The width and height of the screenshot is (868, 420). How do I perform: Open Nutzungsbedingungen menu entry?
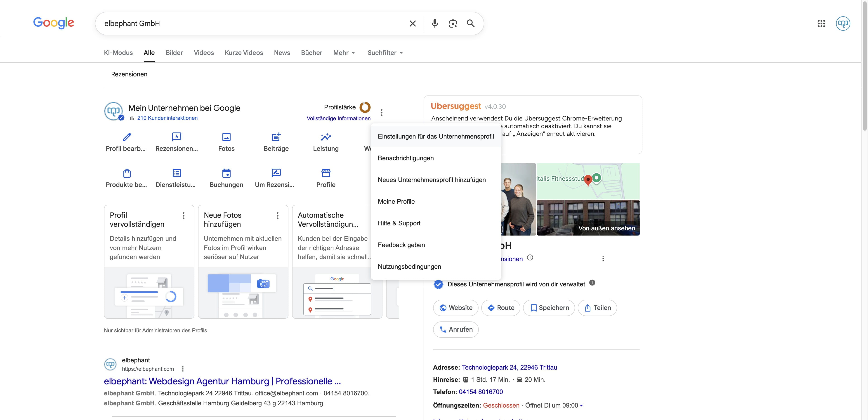point(436,267)
